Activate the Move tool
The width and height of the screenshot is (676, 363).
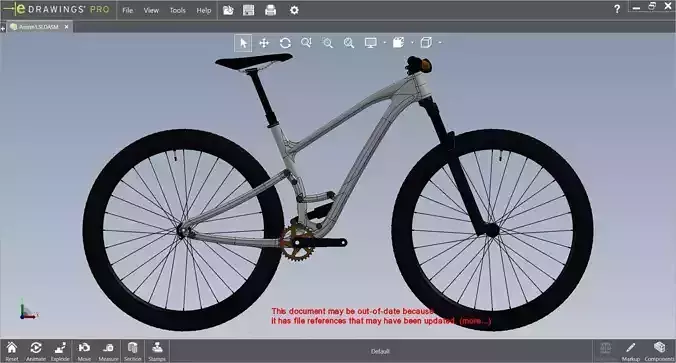(x=84, y=351)
